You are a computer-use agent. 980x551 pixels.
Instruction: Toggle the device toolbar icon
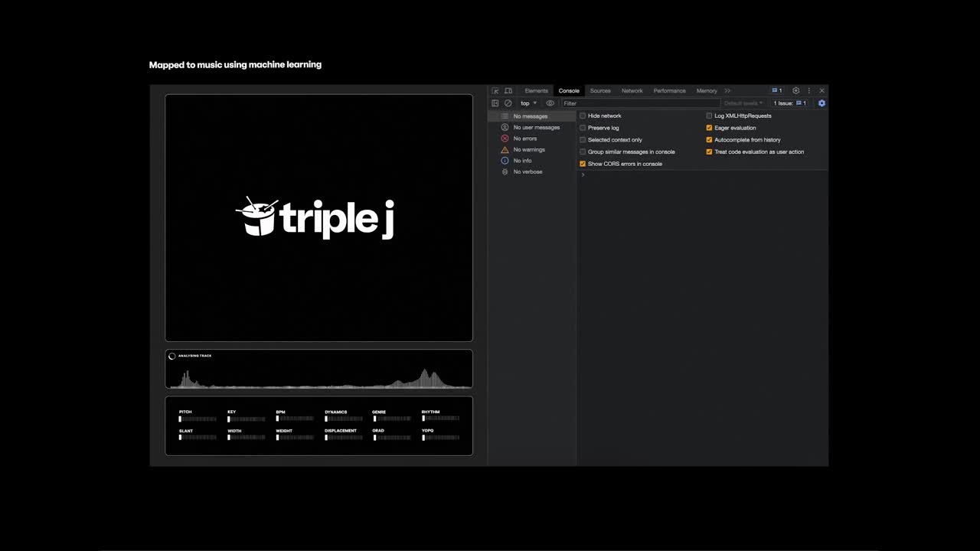(508, 91)
